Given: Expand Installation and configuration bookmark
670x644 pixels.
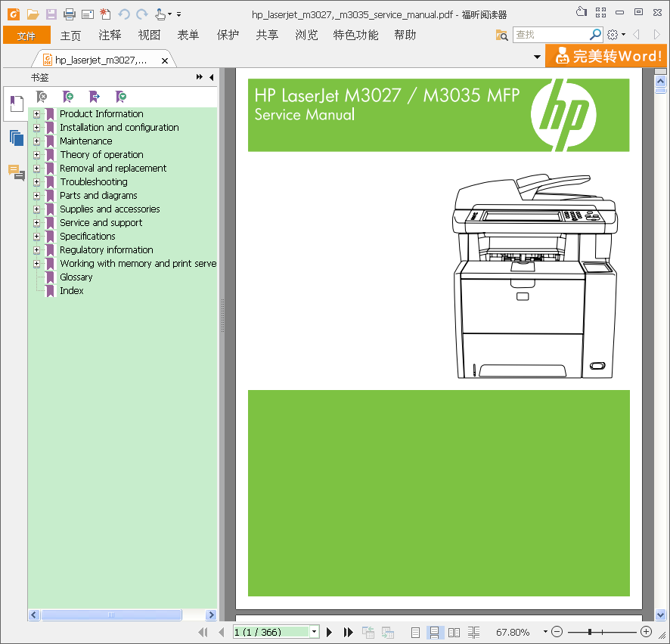Looking at the screenshot, I should coord(37,128).
